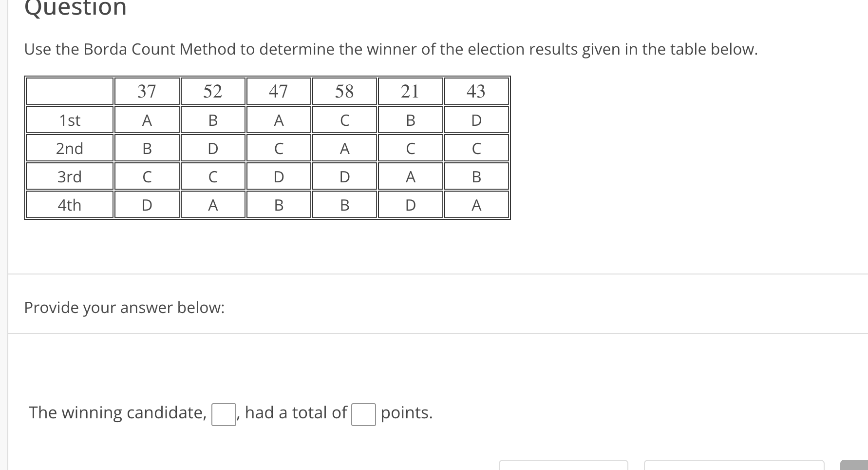
Task: Click candidate B in the 4th place row
Action: pyautogui.click(x=278, y=205)
